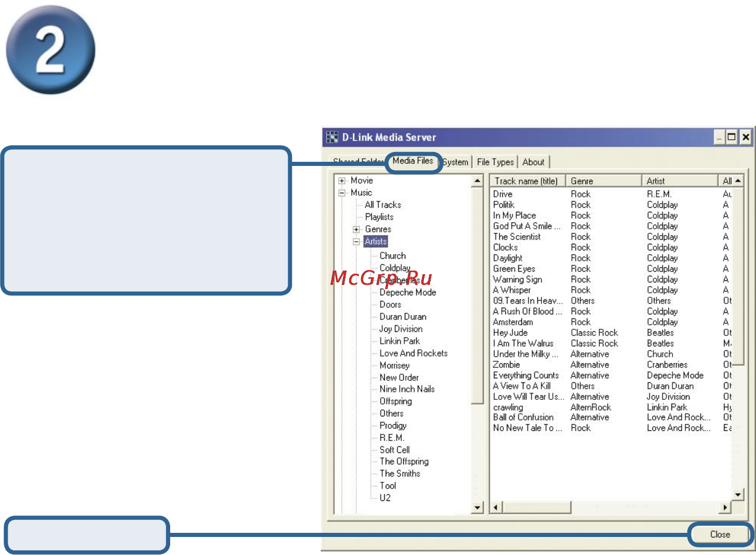Select the track In My Place
Viewport: 756px width, 555px height.
tap(515, 215)
